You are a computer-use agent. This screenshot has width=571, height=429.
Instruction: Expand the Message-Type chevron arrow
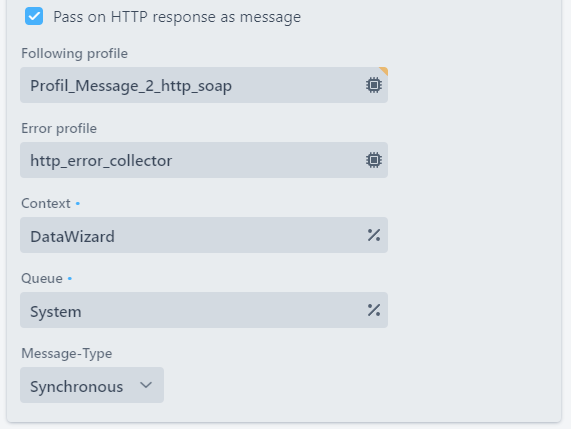(x=146, y=385)
